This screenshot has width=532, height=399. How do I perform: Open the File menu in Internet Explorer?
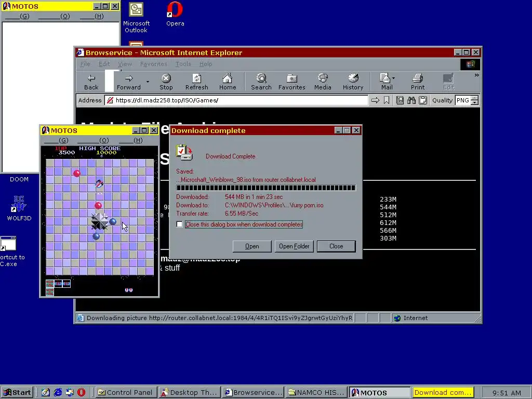(85, 64)
